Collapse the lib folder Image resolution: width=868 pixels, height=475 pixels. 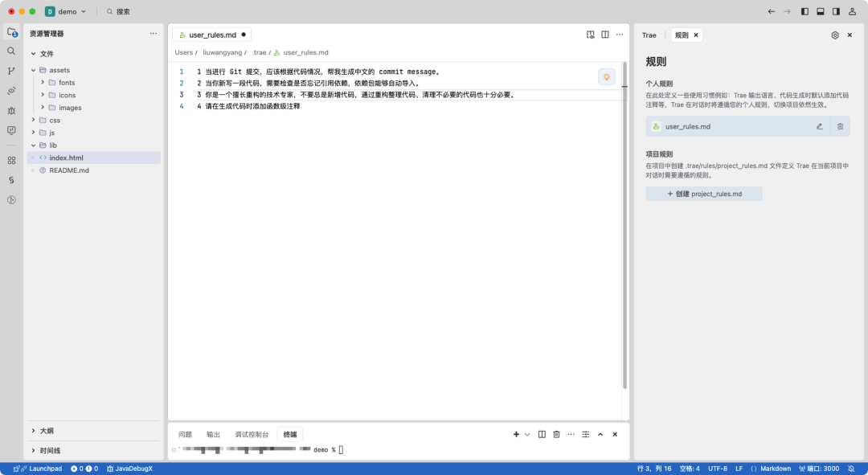click(x=52, y=145)
